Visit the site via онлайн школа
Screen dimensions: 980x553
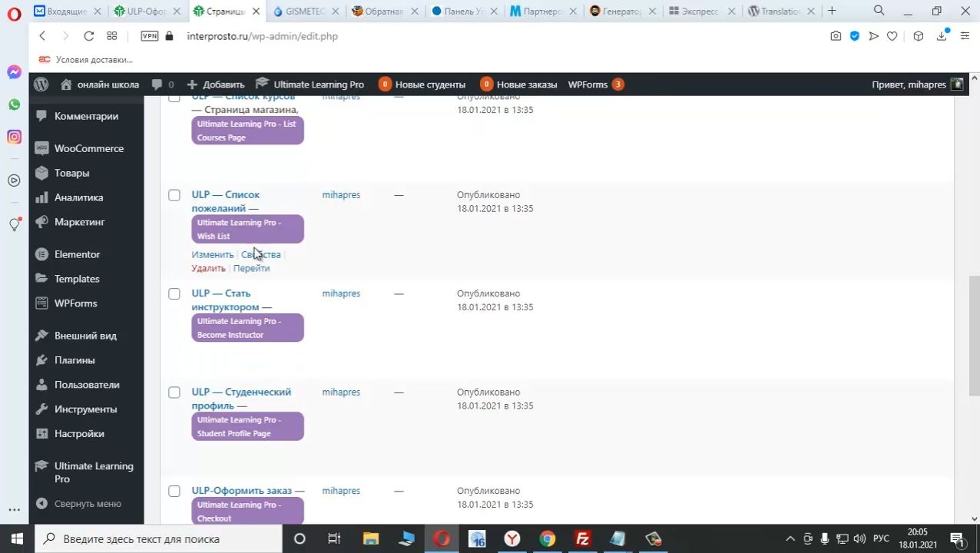click(99, 84)
